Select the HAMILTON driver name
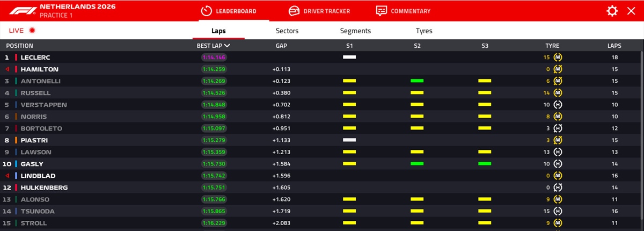This screenshot has height=231, width=644. click(39, 69)
